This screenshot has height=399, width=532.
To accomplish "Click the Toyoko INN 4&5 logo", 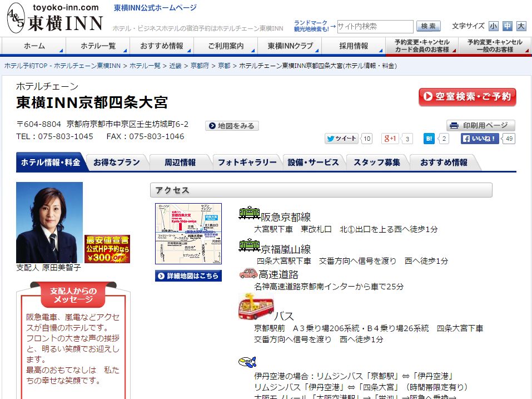I will (x=55, y=18).
